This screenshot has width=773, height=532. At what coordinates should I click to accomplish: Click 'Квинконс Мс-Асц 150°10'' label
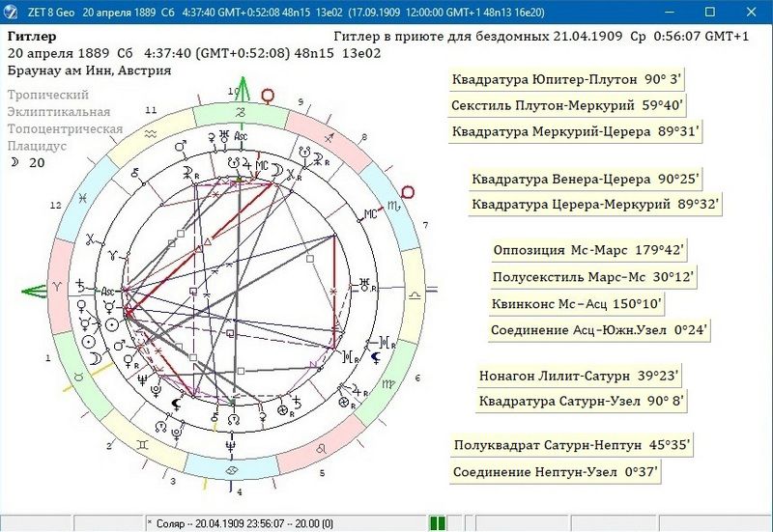pos(576,303)
